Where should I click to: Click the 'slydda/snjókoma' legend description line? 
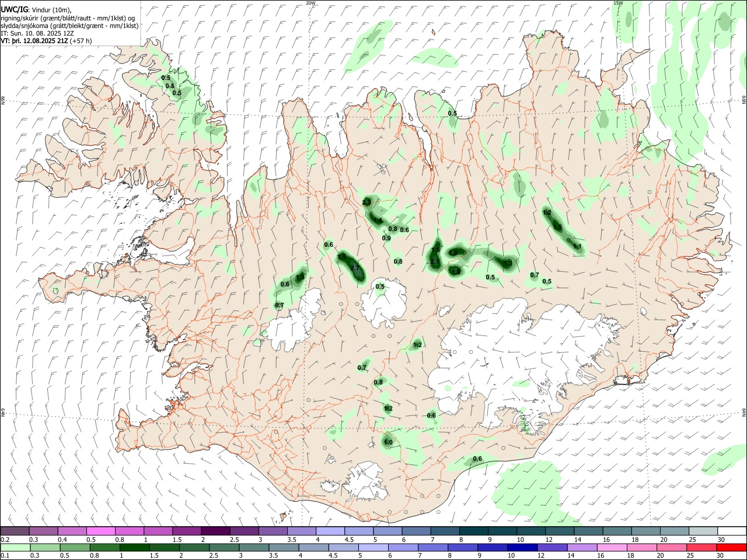point(70,26)
